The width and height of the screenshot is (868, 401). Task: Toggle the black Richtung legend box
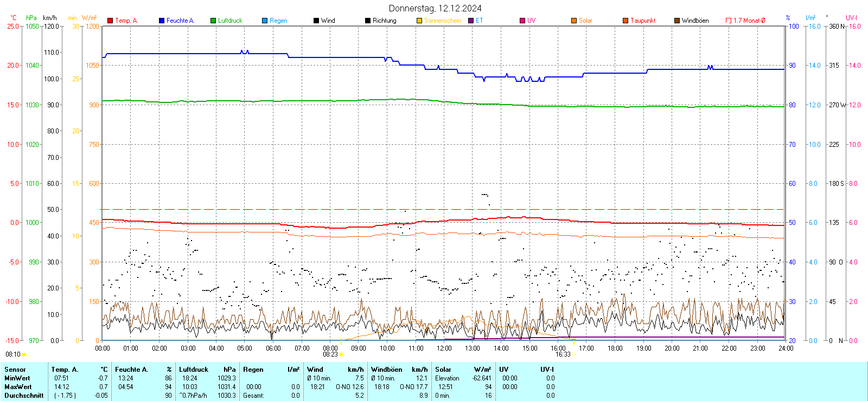tap(368, 21)
